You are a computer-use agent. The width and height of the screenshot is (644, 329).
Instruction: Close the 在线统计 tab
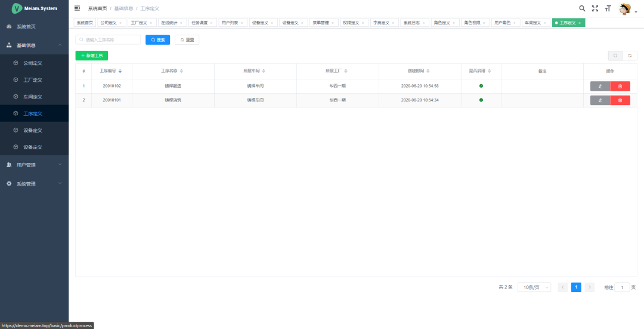[x=181, y=23]
